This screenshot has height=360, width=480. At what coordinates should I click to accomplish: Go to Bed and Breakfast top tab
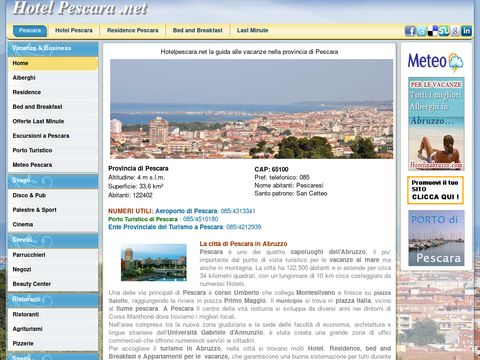198,30
